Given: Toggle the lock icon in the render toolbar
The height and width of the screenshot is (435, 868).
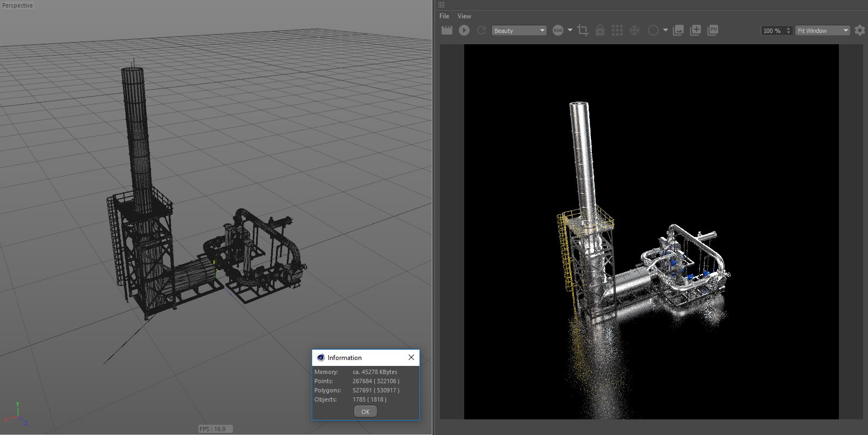Looking at the screenshot, I should (600, 30).
